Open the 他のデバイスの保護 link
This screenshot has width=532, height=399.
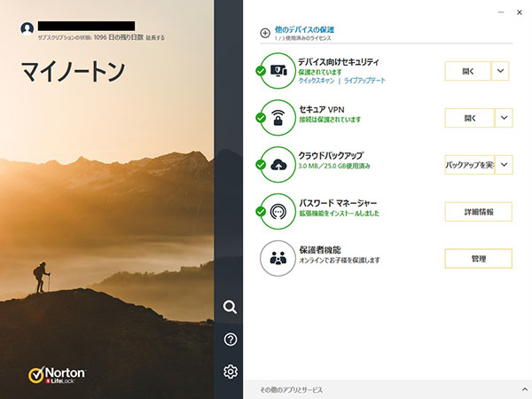(x=304, y=29)
